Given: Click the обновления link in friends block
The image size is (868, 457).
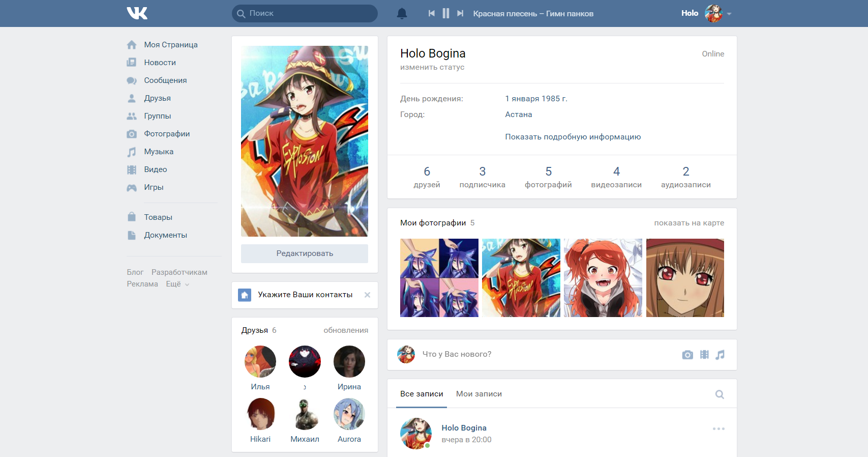Looking at the screenshot, I should (346, 330).
